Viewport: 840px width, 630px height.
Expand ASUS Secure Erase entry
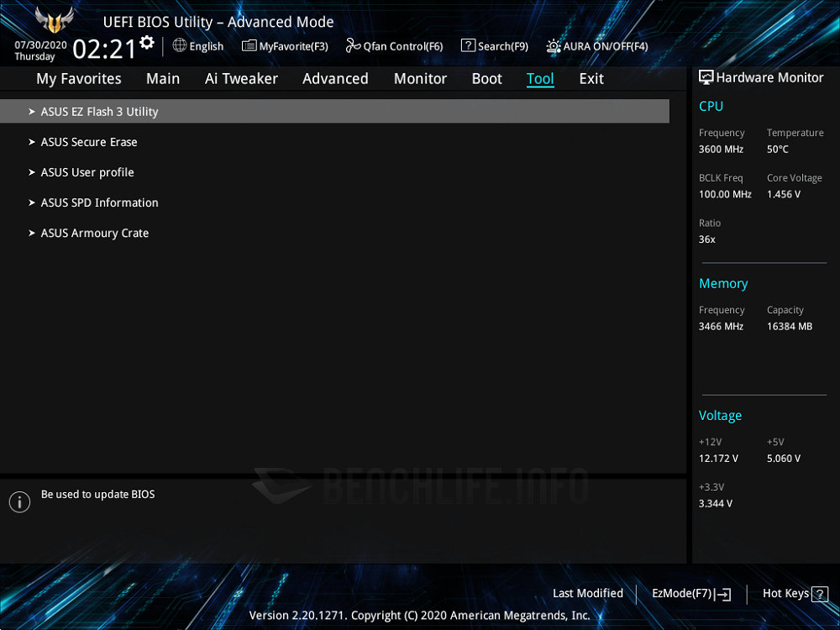(x=89, y=142)
